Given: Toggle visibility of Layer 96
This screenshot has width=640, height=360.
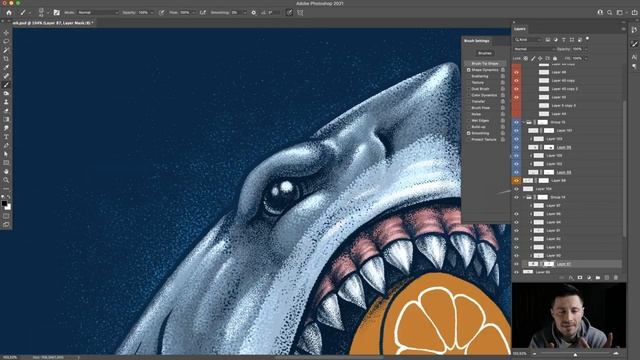Looking at the screenshot, I should point(516,214).
